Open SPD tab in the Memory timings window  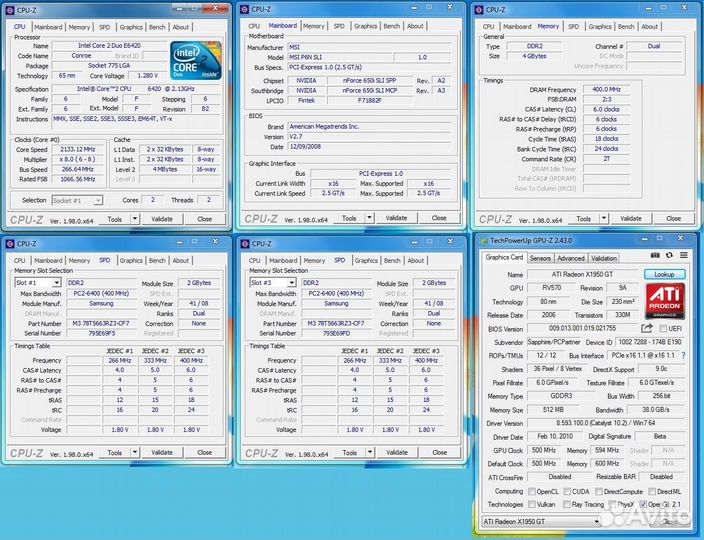pyautogui.click(x=573, y=26)
